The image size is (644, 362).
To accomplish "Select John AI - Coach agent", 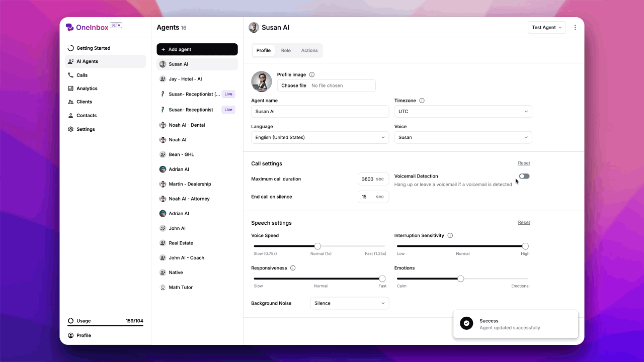I will click(x=197, y=258).
